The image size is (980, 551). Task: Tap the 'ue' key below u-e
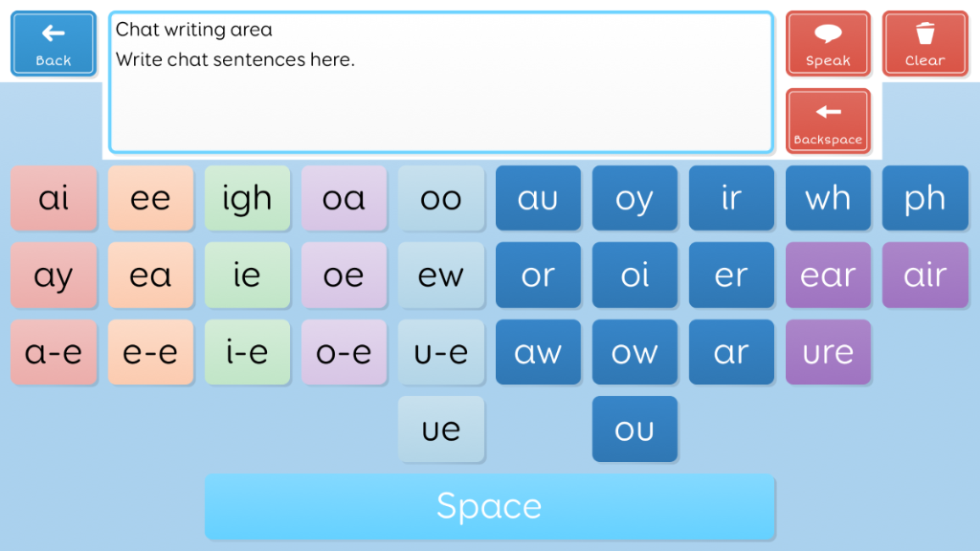point(440,430)
